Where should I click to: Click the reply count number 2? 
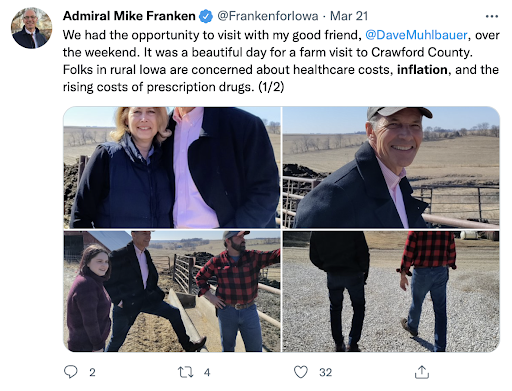click(x=92, y=372)
